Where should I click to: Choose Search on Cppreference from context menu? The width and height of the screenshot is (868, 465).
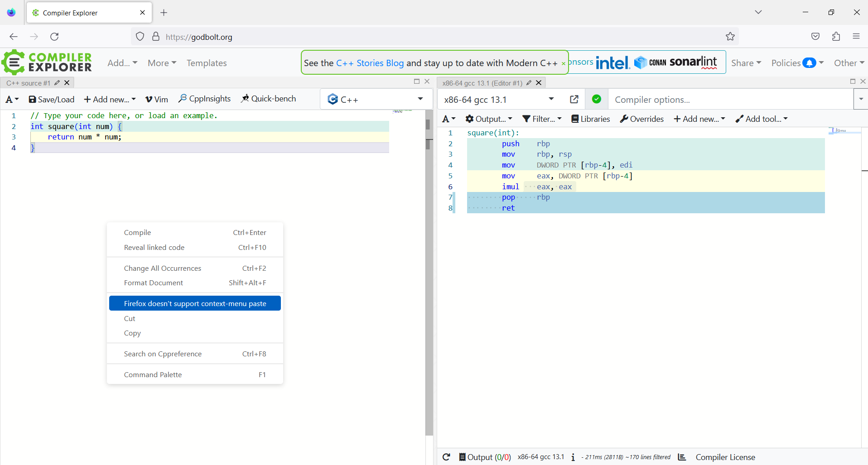[x=163, y=354]
